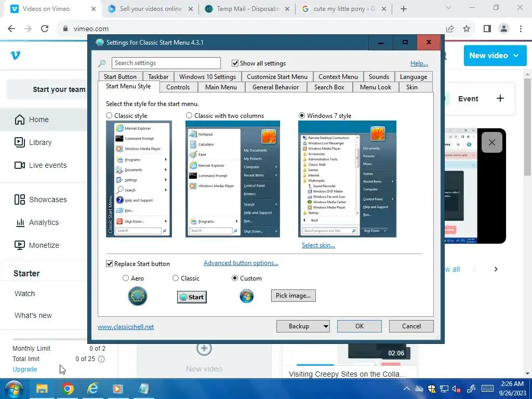Click the Pick image... button

click(x=293, y=296)
